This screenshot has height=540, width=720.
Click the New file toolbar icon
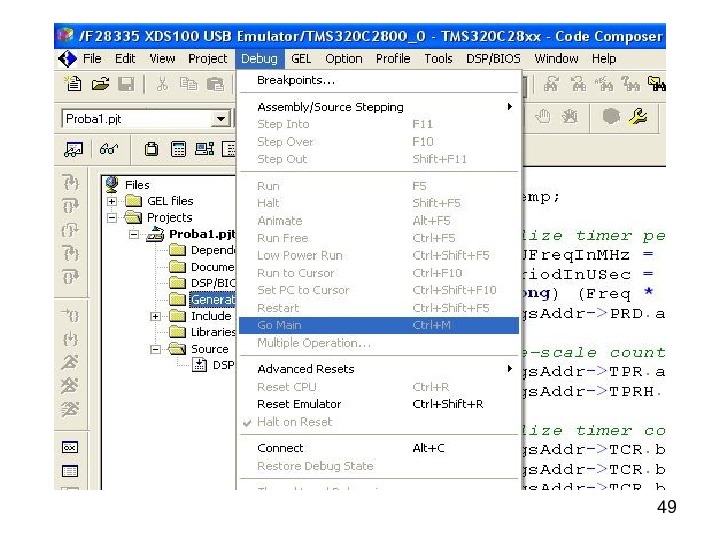tap(73, 84)
